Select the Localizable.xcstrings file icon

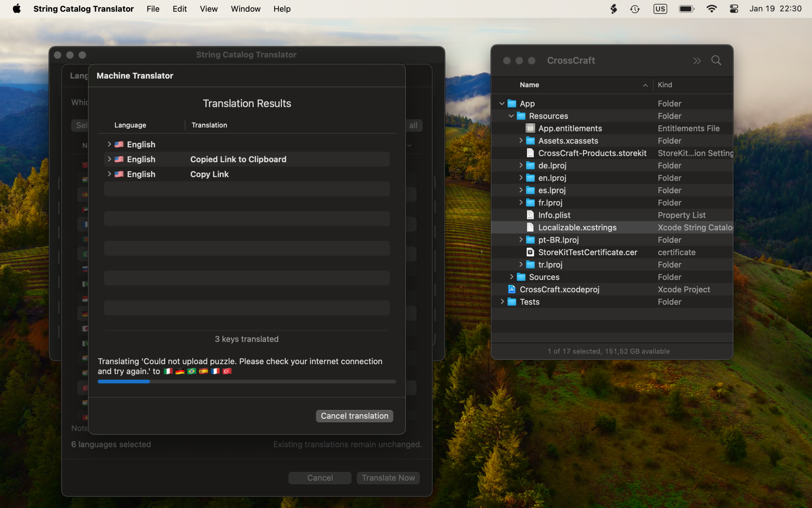point(530,227)
